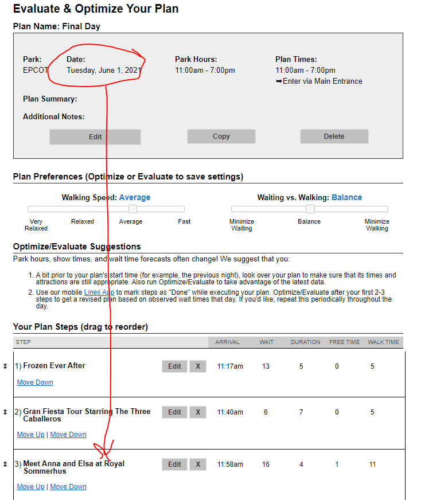Click the Delete plan button

tap(334, 136)
